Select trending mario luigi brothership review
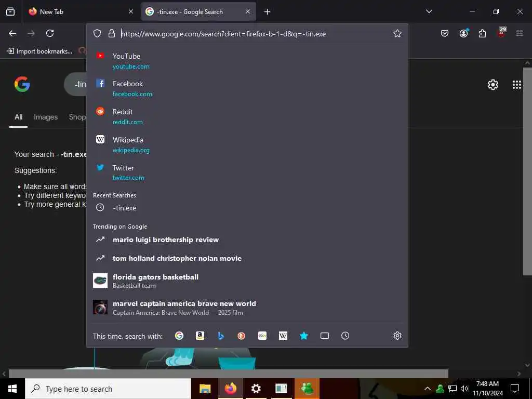This screenshot has height=399, width=532. click(x=247, y=240)
